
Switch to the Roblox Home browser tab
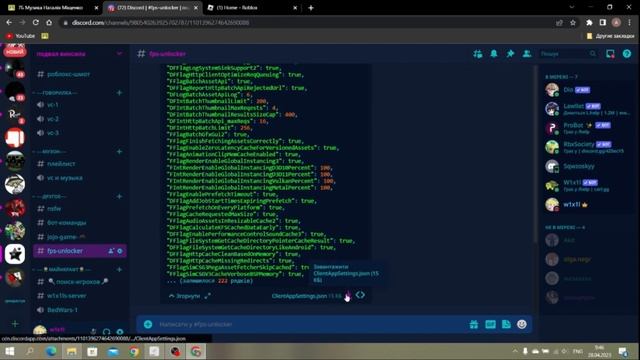click(251, 7)
